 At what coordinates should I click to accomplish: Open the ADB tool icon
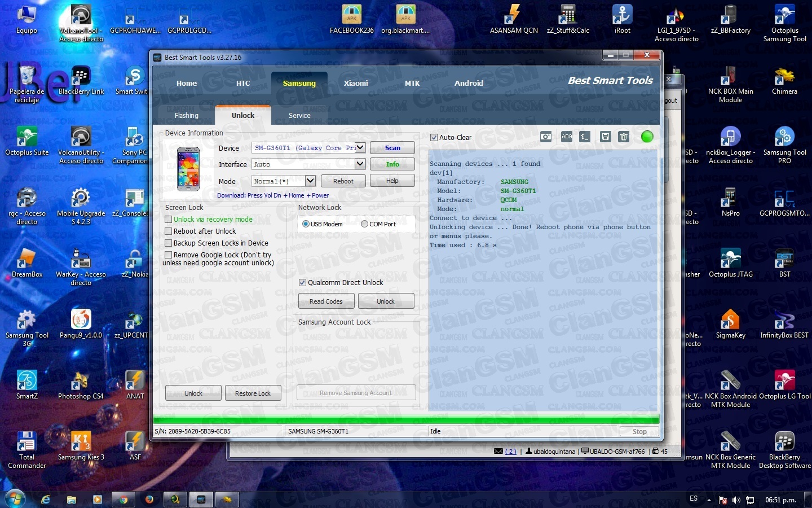(x=567, y=137)
